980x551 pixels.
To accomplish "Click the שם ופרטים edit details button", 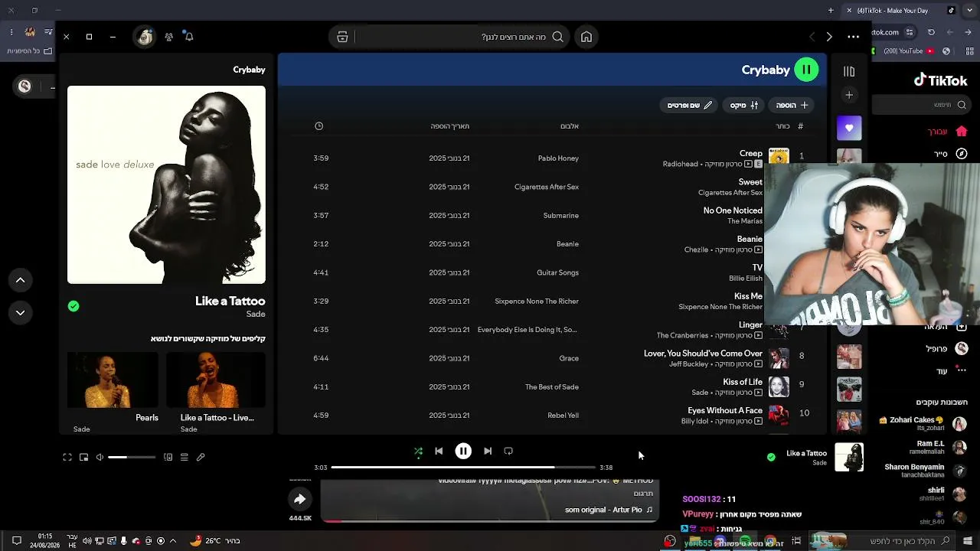I will click(690, 105).
